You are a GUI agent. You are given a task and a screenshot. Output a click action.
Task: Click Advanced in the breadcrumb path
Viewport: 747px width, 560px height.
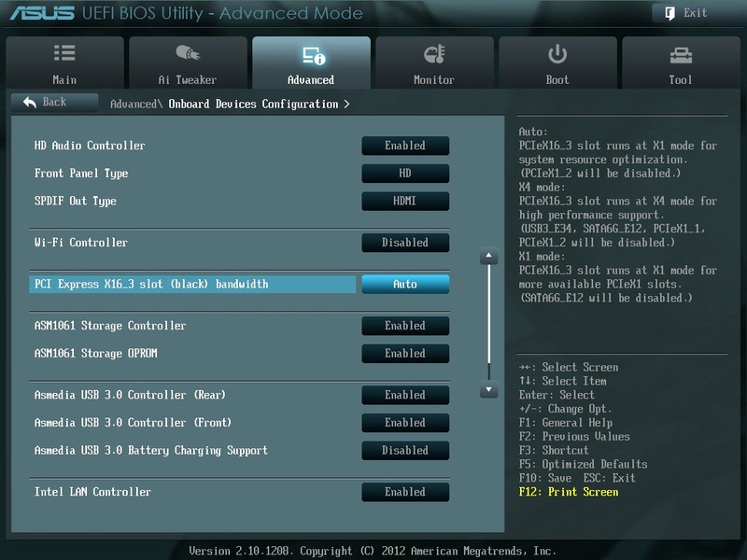coord(135,105)
